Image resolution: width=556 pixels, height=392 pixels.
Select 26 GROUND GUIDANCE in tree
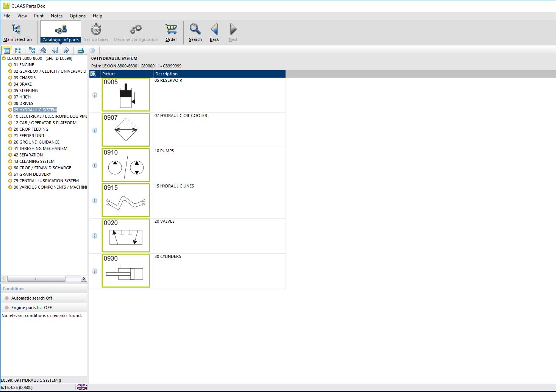[36, 142]
